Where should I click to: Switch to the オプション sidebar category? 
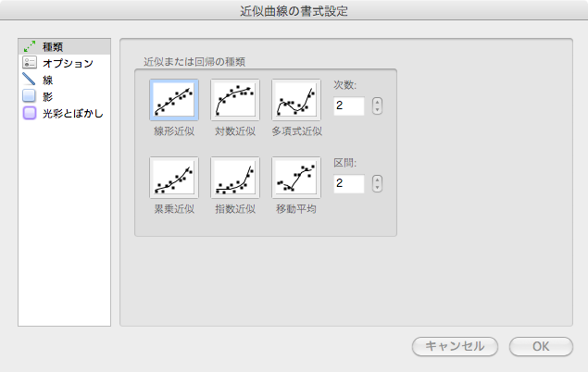click(x=65, y=63)
